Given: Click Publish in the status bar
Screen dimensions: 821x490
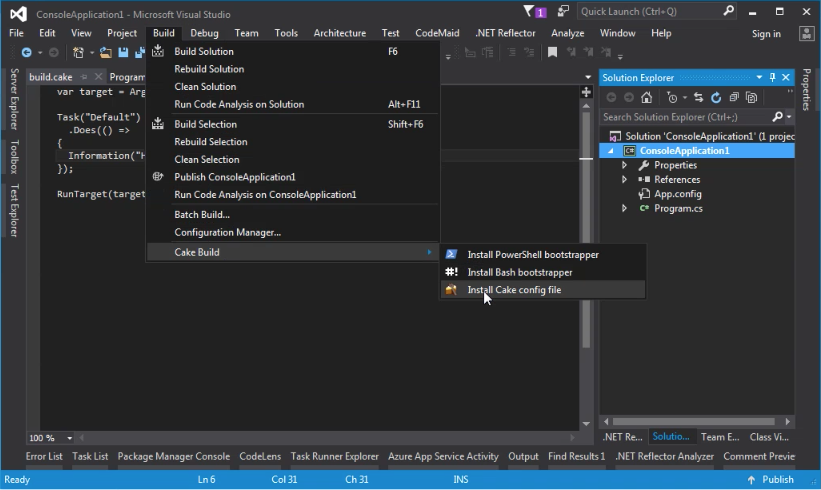Looking at the screenshot, I should pos(771,480).
